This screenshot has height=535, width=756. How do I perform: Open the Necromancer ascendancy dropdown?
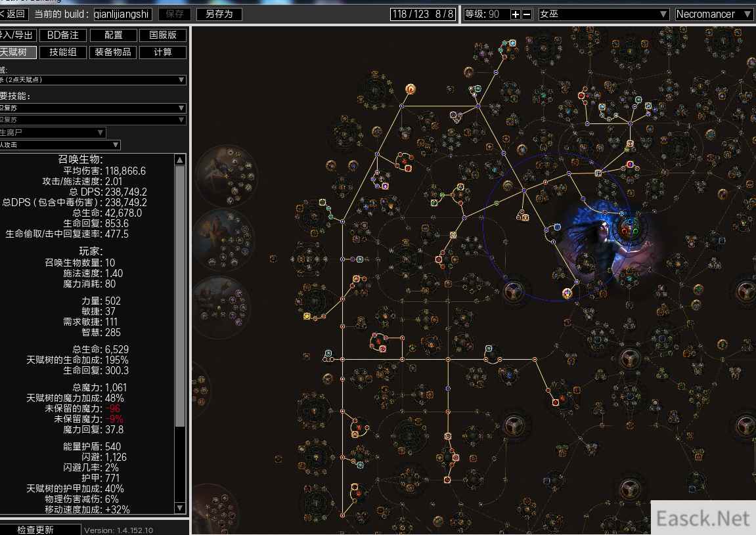[x=714, y=14]
